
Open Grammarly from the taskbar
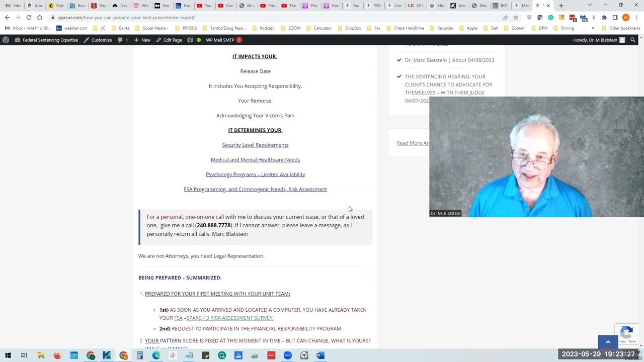coord(222,355)
